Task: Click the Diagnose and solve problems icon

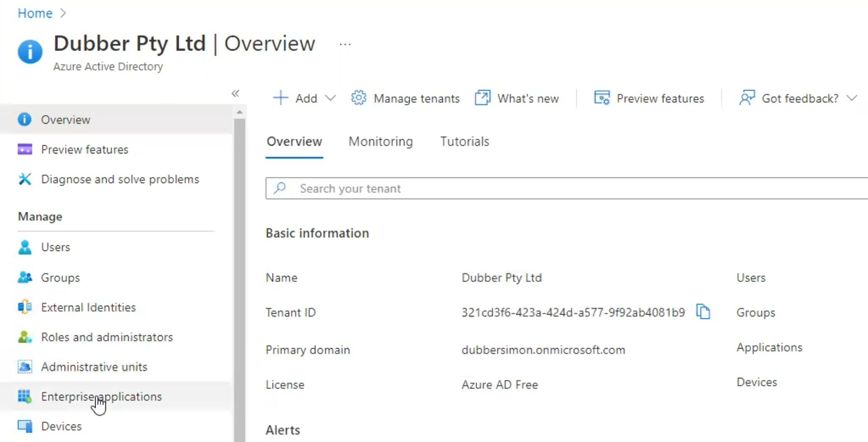Action: [x=25, y=179]
